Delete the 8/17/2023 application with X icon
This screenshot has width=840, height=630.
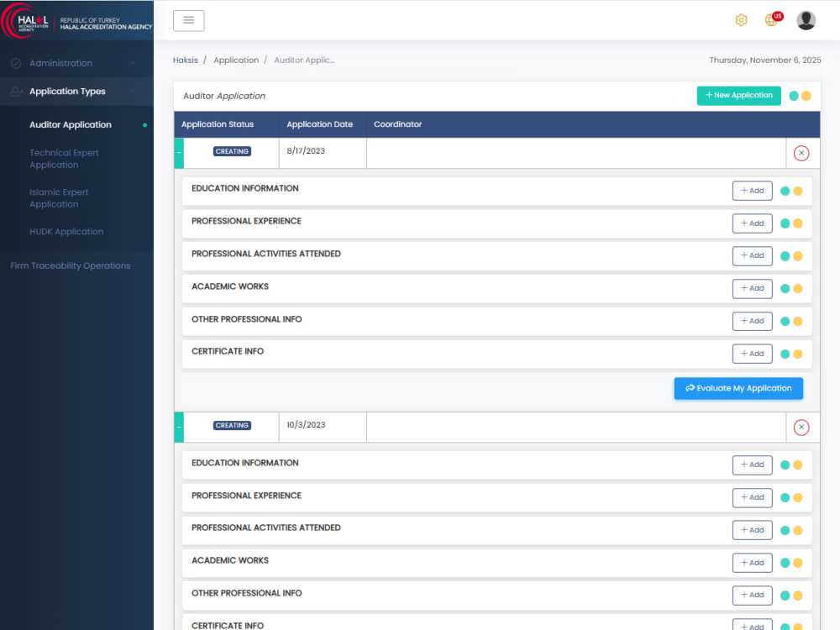coord(801,153)
